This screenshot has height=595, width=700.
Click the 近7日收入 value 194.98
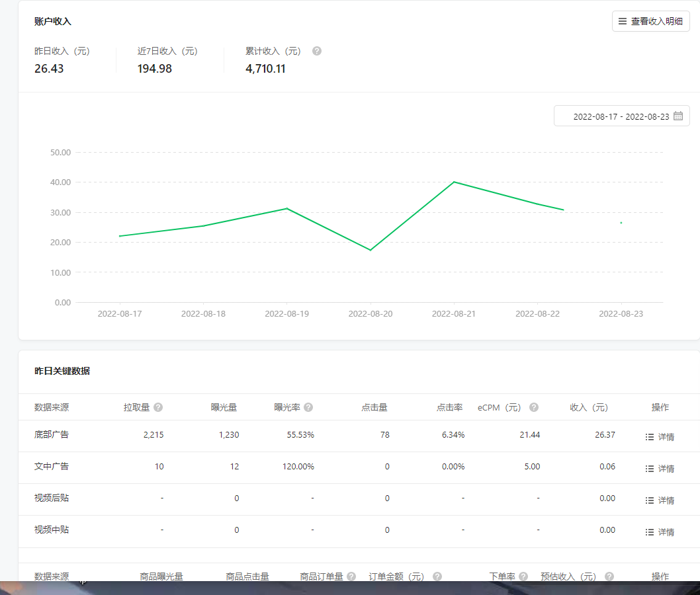tap(154, 69)
